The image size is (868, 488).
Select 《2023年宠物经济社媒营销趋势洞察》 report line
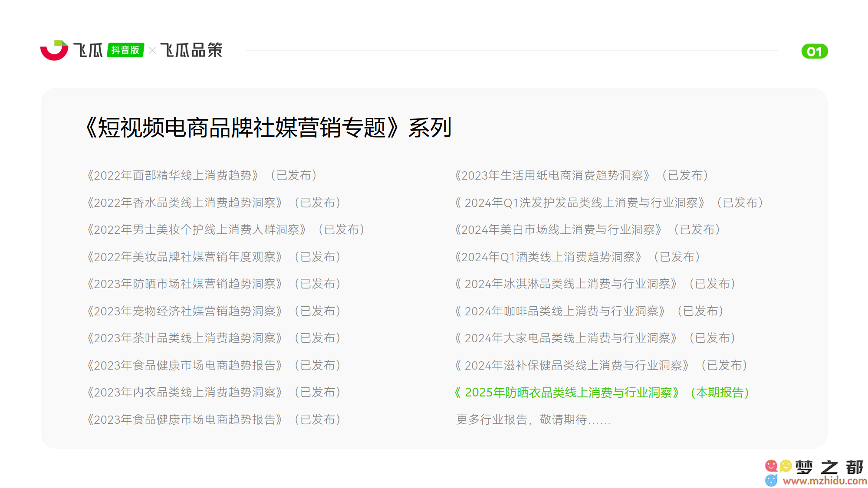tap(214, 311)
